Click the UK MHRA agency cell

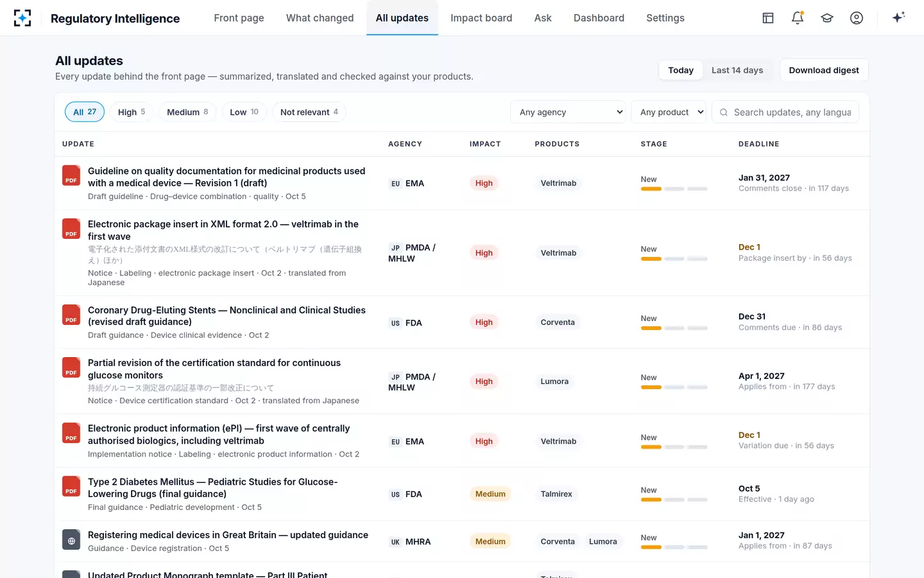point(411,541)
